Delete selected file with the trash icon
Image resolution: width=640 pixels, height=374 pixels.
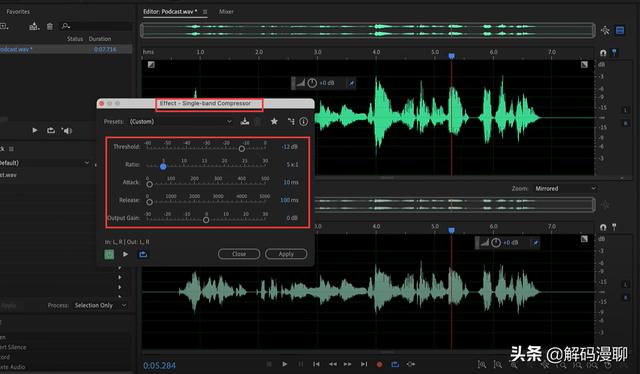tap(50, 27)
